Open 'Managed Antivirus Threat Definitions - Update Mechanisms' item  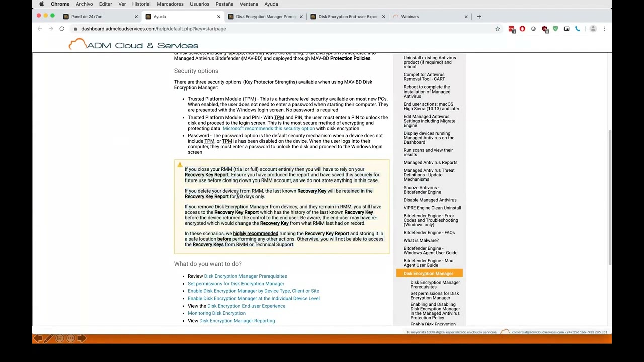tap(429, 175)
